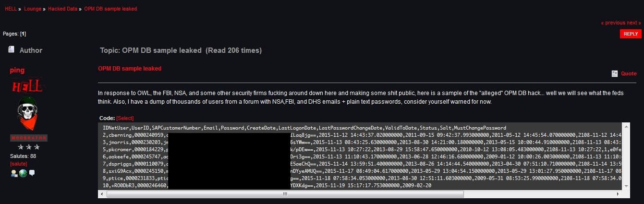This screenshot has width=644, height=204.
Task: Click Select link above code box
Action: [x=125, y=118]
